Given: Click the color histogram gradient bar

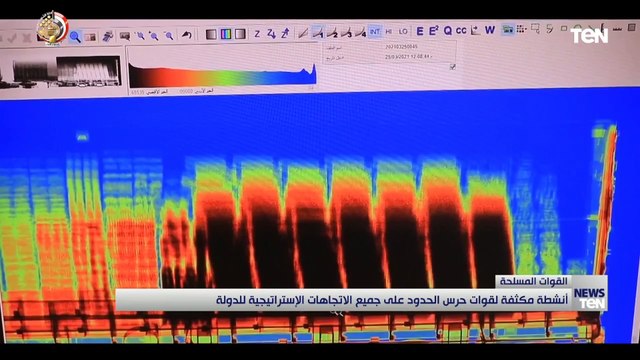Looking at the screenshot, I should click(222, 76).
